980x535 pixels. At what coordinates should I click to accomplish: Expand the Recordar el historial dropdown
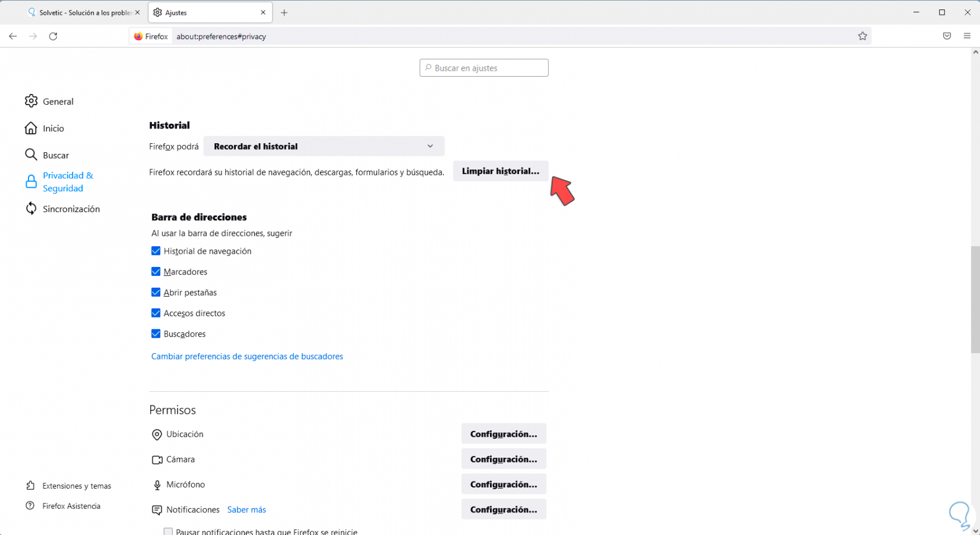[324, 146]
